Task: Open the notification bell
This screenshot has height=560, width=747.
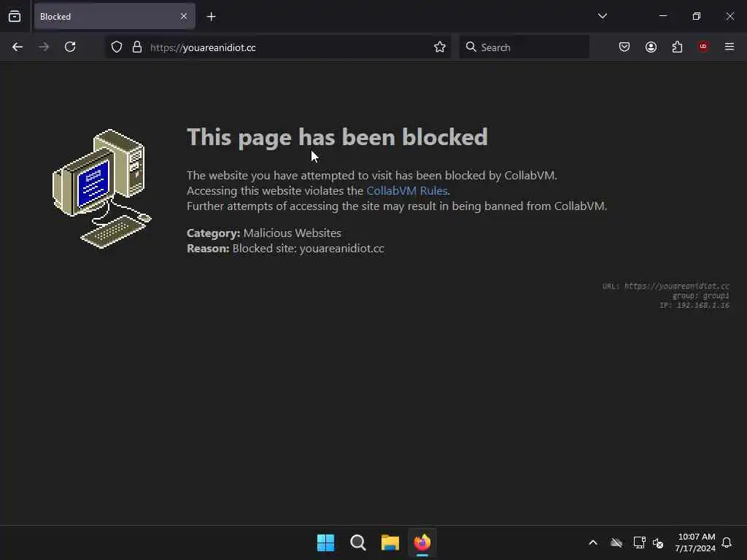Action: [727, 542]
